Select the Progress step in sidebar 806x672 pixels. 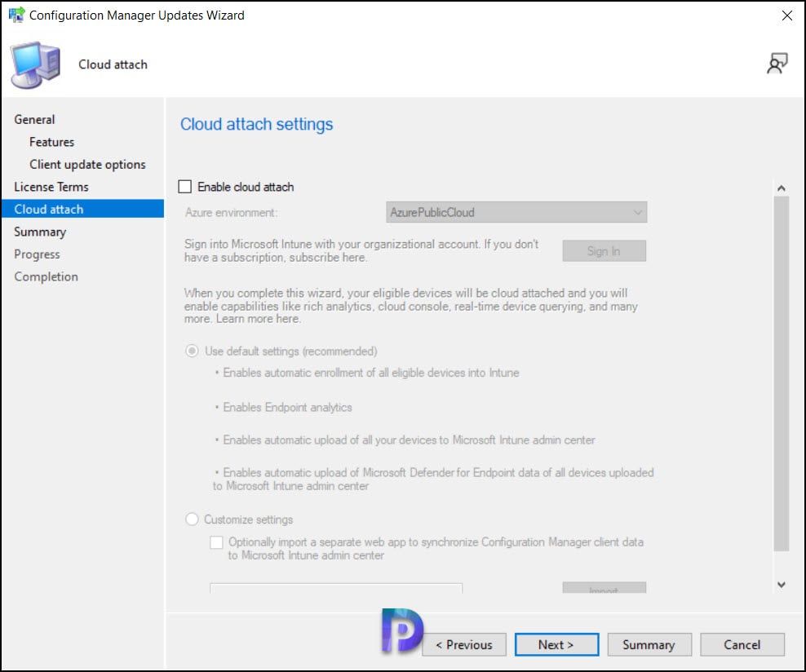click(x=37, y=254)
